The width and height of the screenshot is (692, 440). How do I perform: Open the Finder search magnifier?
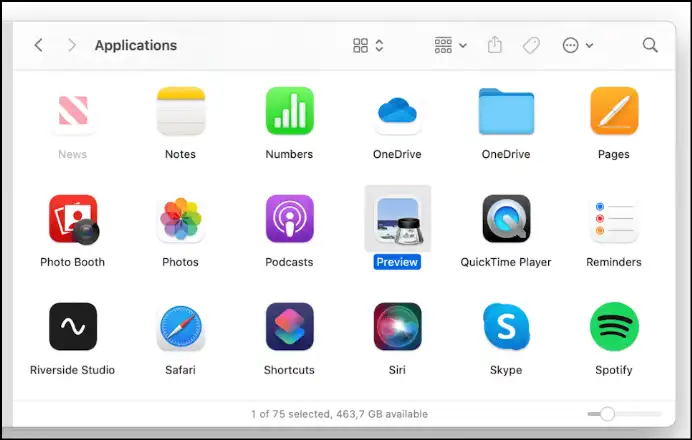(x=650, y=45)
